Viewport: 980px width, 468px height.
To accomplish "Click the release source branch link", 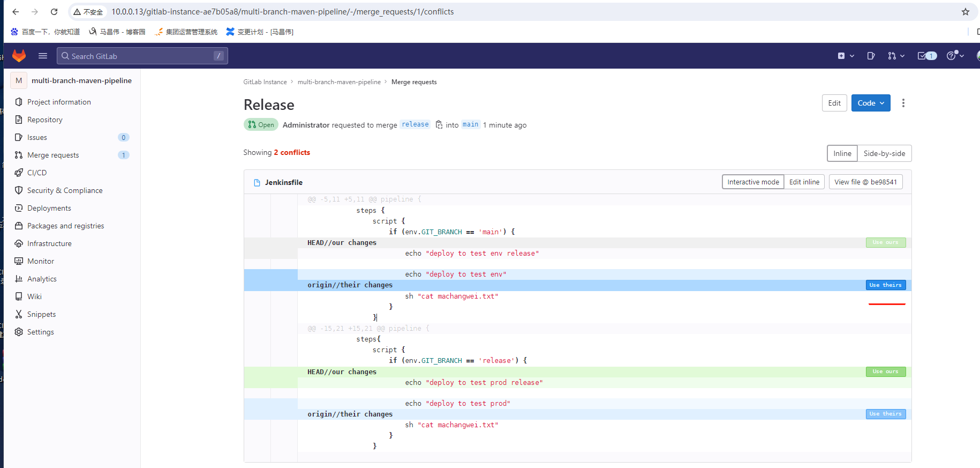I will pos(415,124).
